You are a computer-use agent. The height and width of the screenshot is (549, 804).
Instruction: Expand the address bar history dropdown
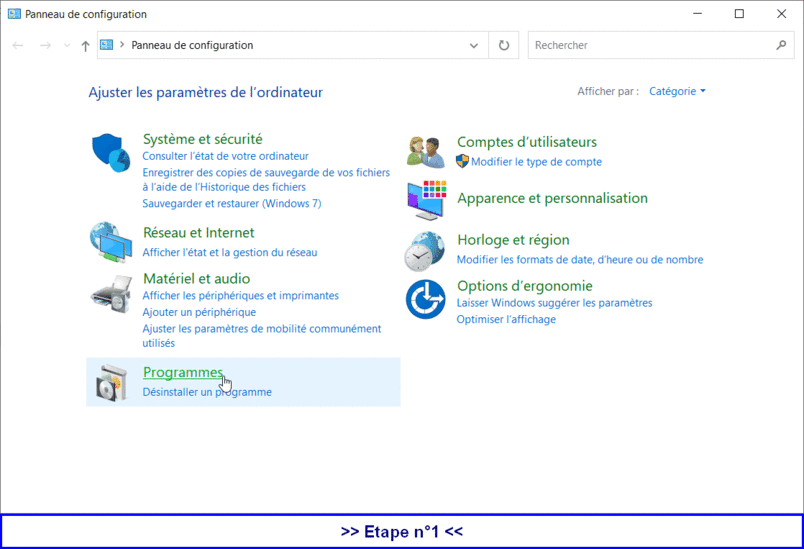[x=474, y=46]
